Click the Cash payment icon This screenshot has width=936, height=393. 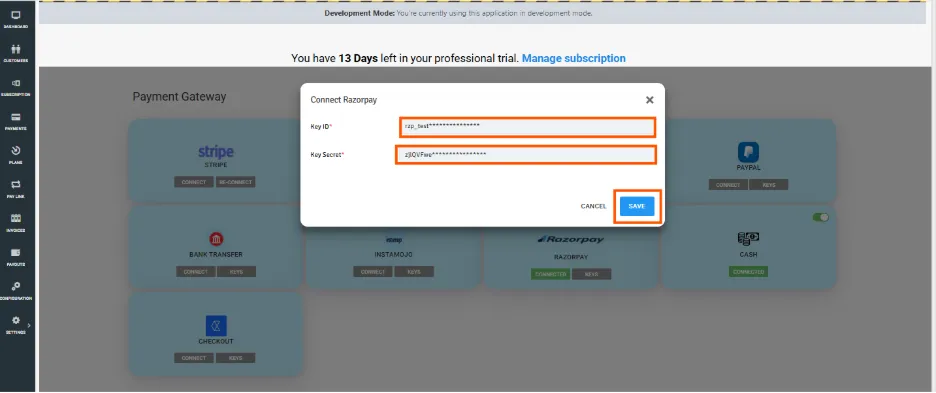point(748,240)
